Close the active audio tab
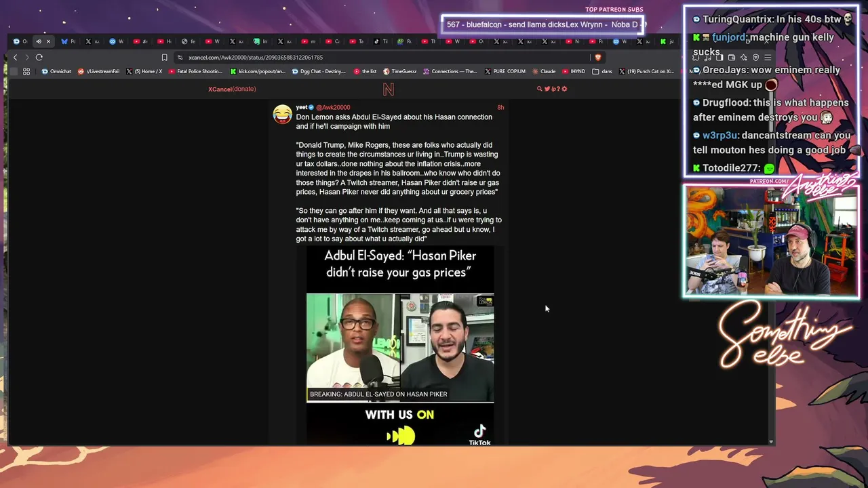The image size is (868, 488). pos(48,41)
